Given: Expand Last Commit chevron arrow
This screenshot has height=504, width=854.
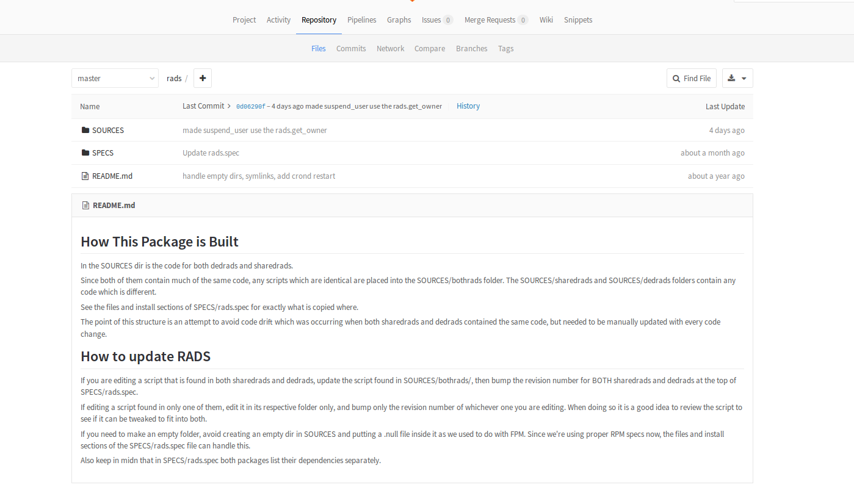Looking at the screenshot, I should [230, 106].
